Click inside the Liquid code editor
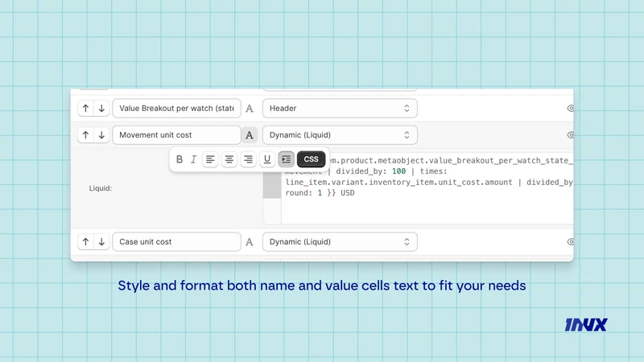This screenshot has height=362, width=644. click(427, 187)
